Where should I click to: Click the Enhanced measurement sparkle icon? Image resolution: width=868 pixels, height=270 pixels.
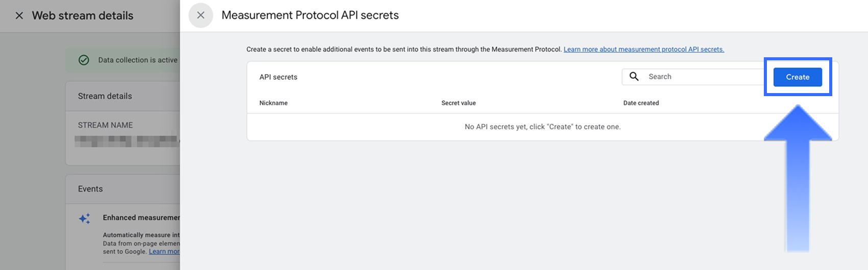pyautogui.click(x=84, y=218)
